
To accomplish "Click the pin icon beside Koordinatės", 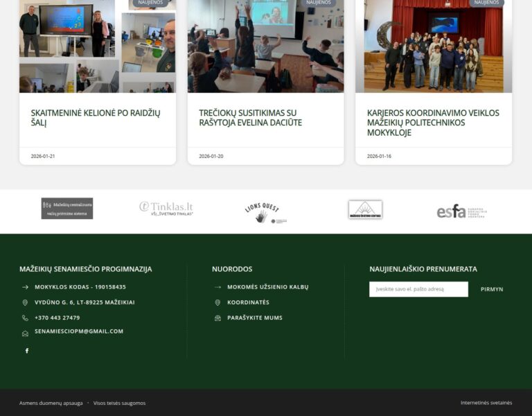I will coord(218,302).
